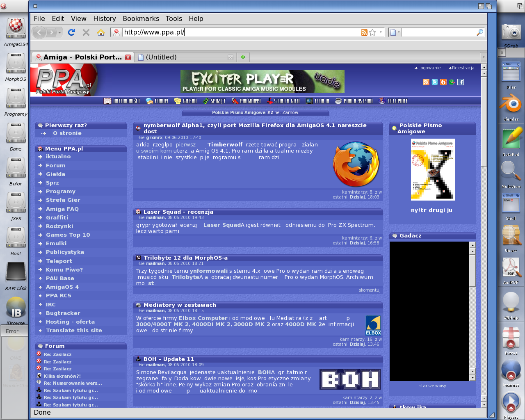Launch SGrab camera icon in dock
This screenshot has height=420, width=525.
pyautogui.click(x=511, y=32)
